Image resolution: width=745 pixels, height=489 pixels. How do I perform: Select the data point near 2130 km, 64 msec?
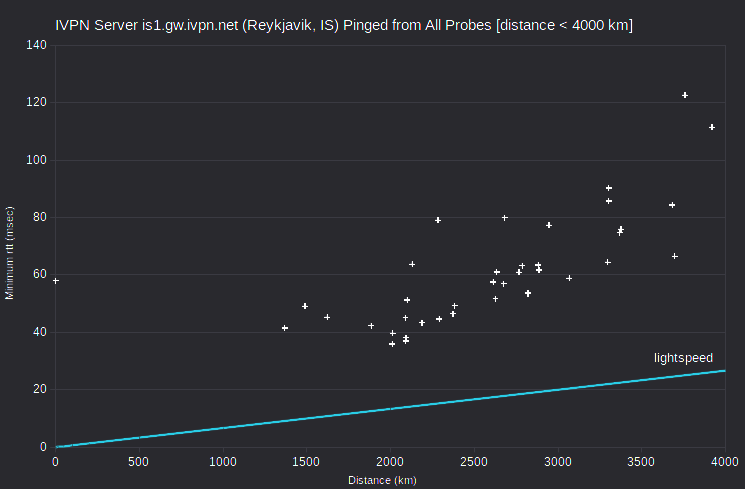pyautogui.click(x=412, y=264)
